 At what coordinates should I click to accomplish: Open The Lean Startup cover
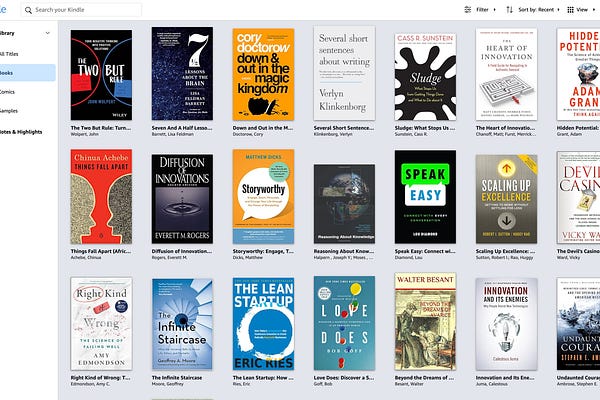point(263,323)
